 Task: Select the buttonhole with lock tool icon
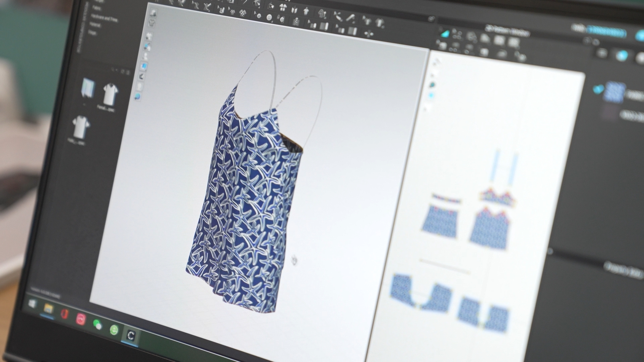click(281, 19)
